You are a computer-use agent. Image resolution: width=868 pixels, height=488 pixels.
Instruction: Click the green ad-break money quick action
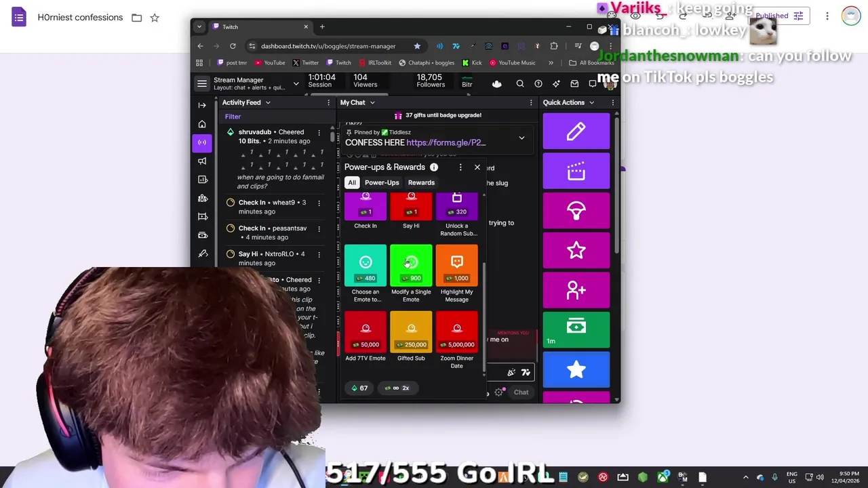[x=576, y=329]
